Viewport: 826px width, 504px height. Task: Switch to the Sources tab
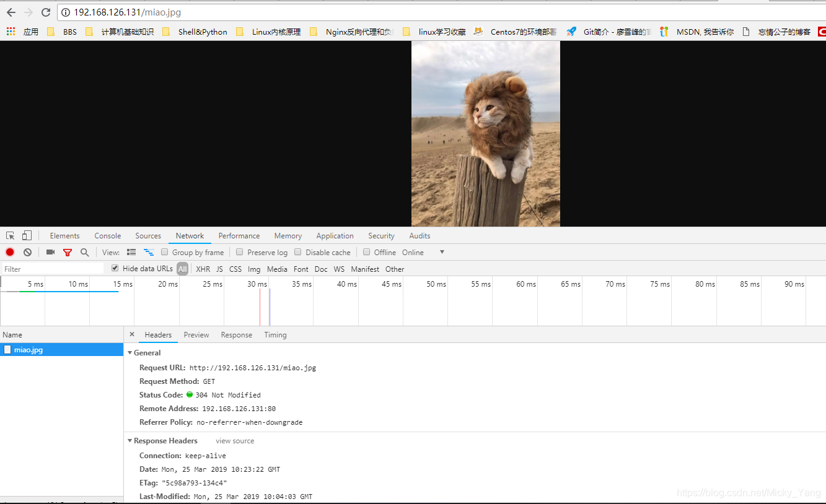(x=148, y=236)
